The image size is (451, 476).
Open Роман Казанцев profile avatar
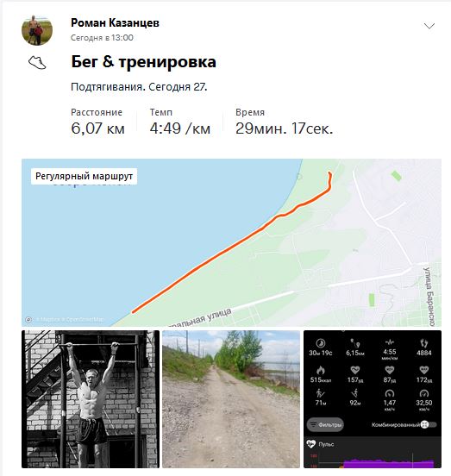pos(37,30)
